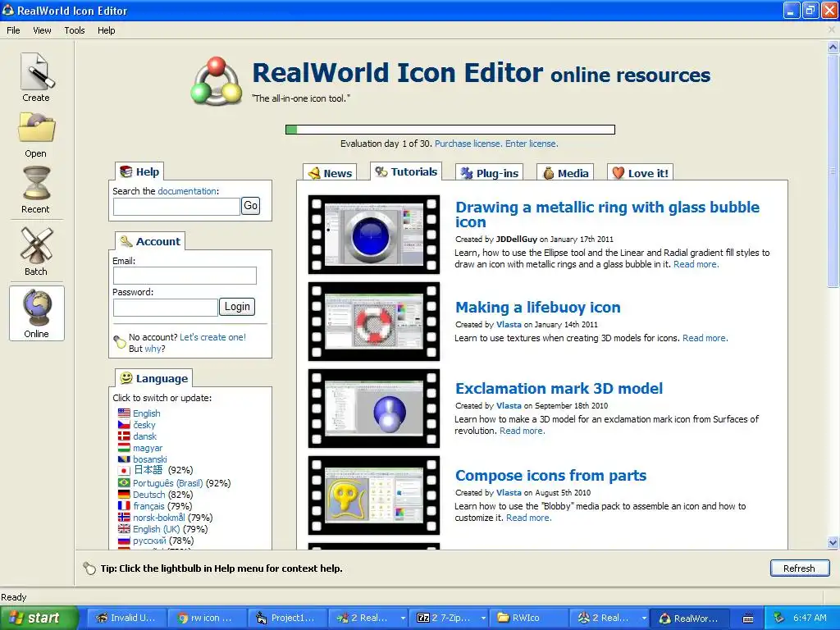Switch language to magyar

[148, 448]
